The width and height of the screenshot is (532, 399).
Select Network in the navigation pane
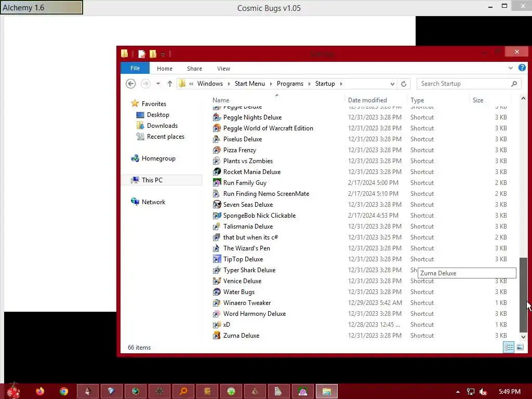coord(153,202)
